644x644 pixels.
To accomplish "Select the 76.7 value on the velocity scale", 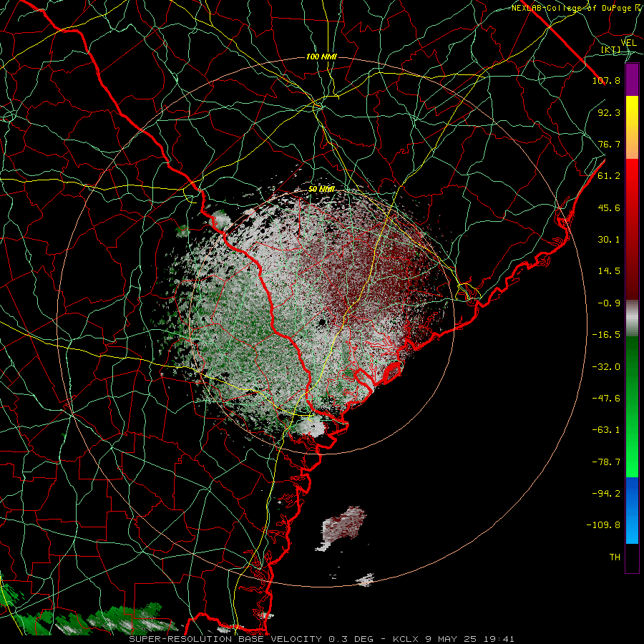I will (x=609, y=144).
